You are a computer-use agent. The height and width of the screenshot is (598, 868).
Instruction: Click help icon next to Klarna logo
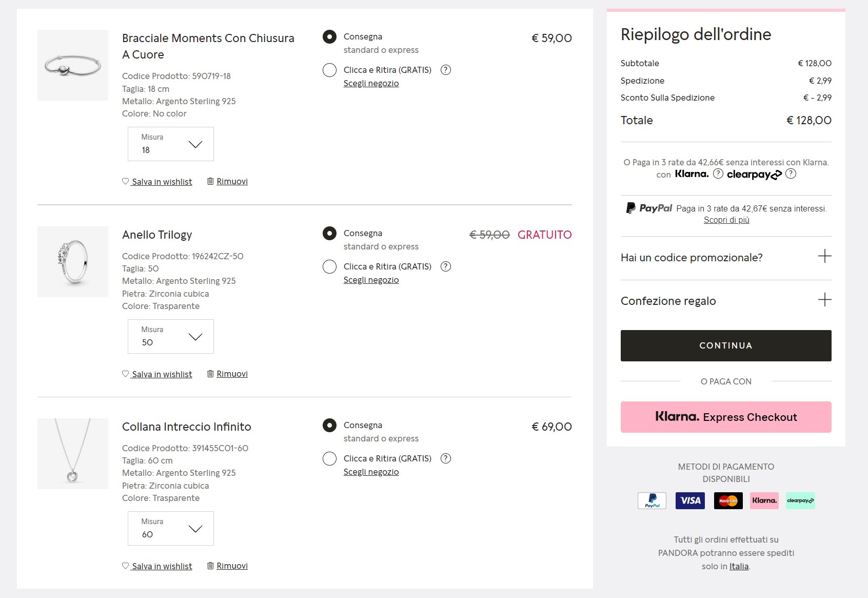coord(718,173)
